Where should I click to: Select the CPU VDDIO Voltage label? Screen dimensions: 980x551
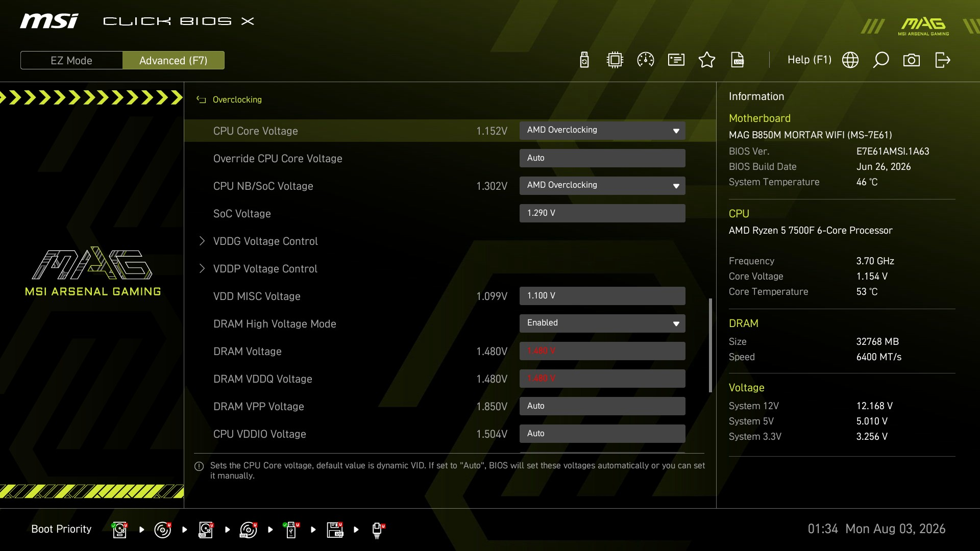[x=260, y=434]
